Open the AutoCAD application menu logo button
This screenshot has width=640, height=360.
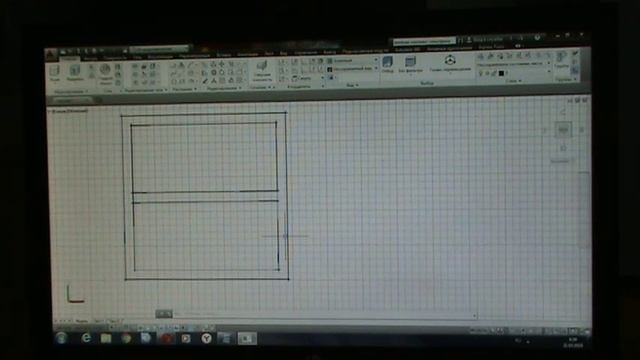click(51, 55)
